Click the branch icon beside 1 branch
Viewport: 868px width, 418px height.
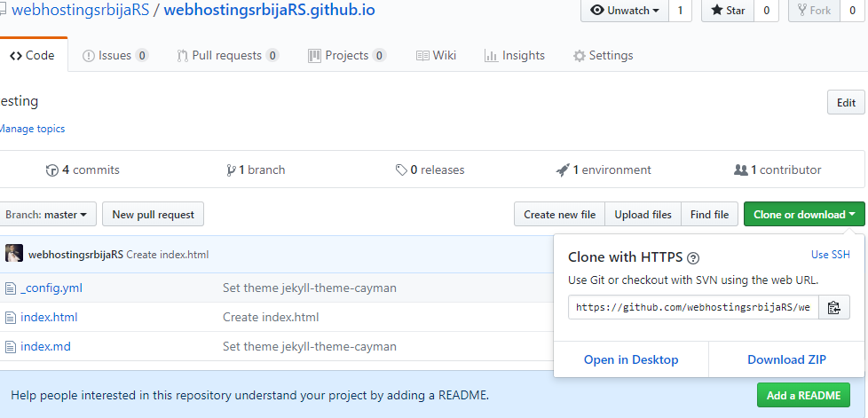point(231,170)
